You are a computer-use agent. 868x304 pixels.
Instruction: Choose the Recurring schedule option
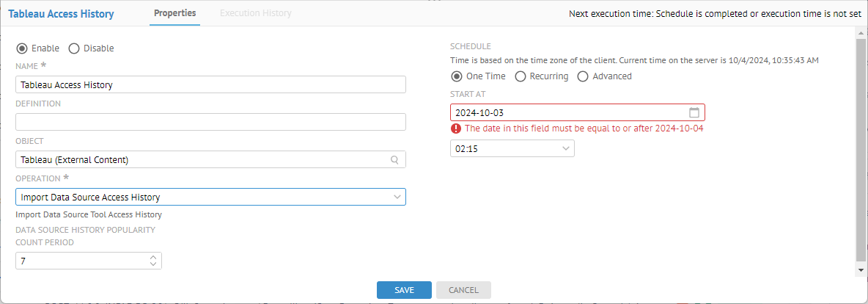[521, 76]
